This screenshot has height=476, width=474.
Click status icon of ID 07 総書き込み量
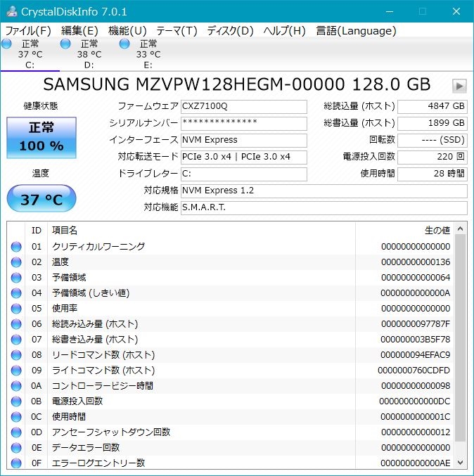[16, 340]
